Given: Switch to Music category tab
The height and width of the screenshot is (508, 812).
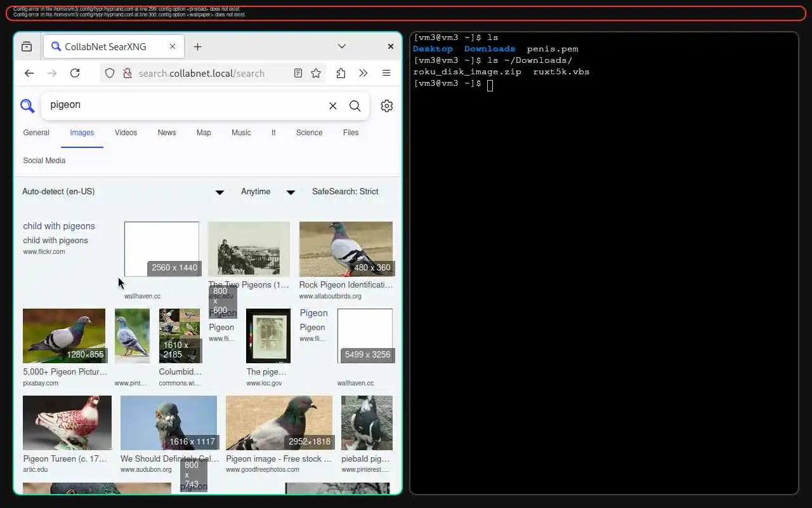Looking at the screenshot, I should [241, 133].
